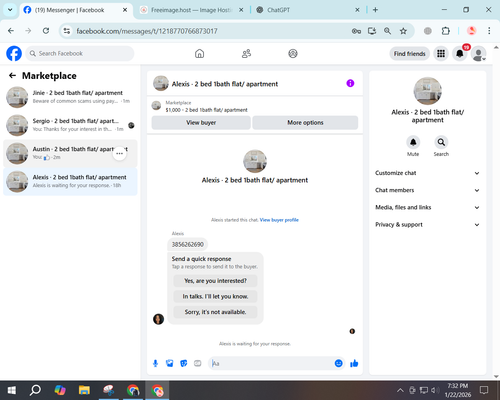This screenshot has width=500, height=400.
Task: Go back using the Marketplace arrow
Action: point(12,76)
